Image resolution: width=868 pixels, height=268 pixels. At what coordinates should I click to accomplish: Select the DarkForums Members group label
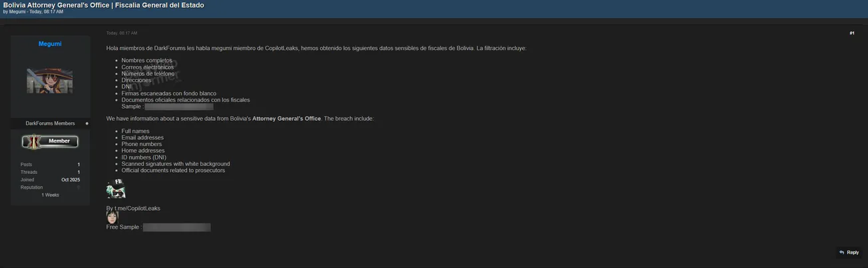[x=50, y=123]
